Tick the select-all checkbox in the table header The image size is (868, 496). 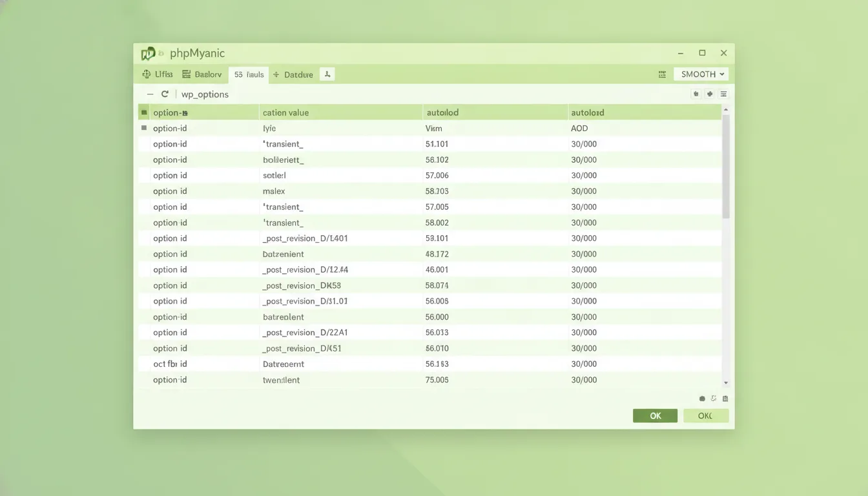coord(143,112)
